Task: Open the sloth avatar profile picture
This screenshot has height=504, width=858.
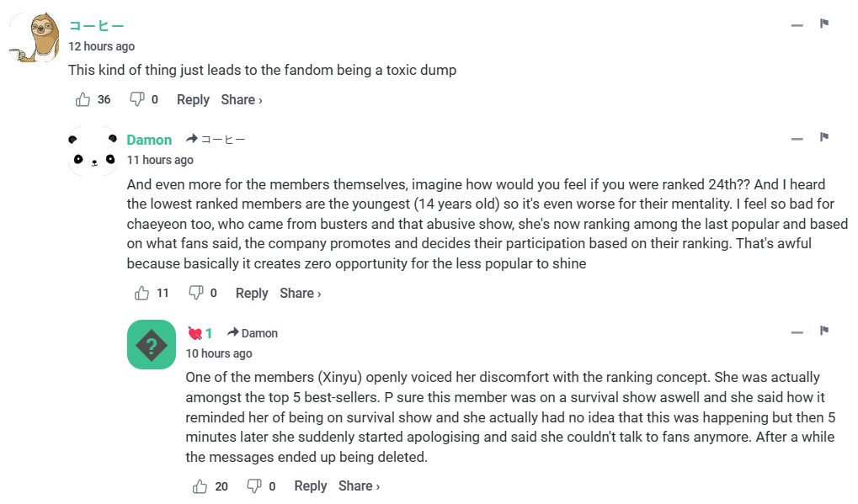Action: click(34, 38)
